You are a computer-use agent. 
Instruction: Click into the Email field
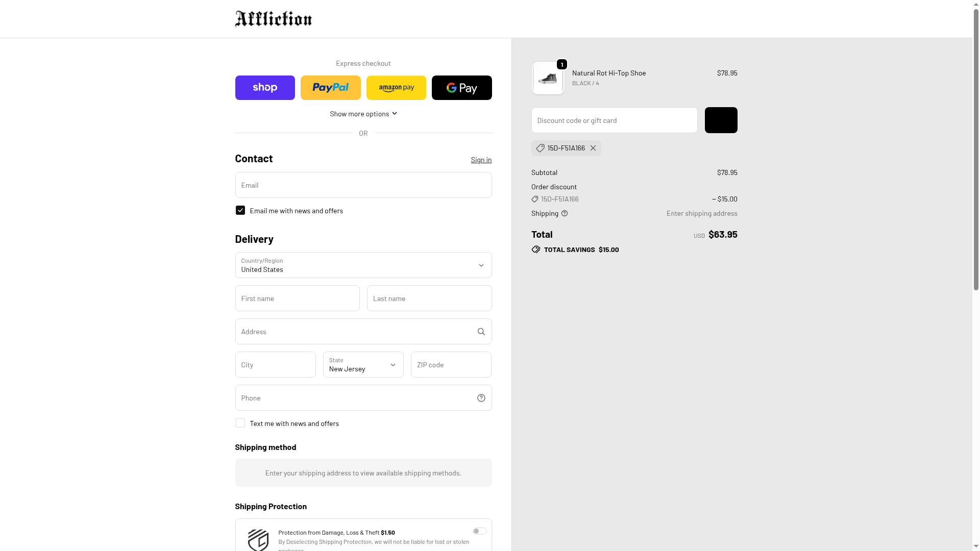363,185
